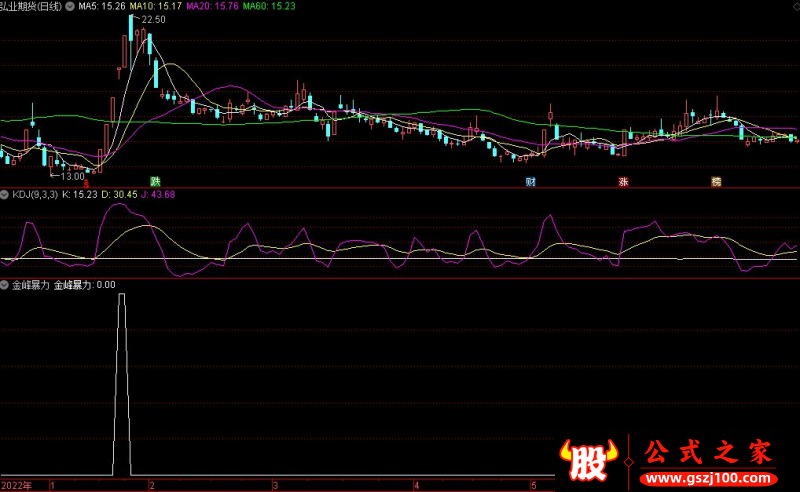This screenshot has width=800, height=492.
Task: Open the 金峰暴力 indicator dropdown arrow
Action: tap(5, 285)
